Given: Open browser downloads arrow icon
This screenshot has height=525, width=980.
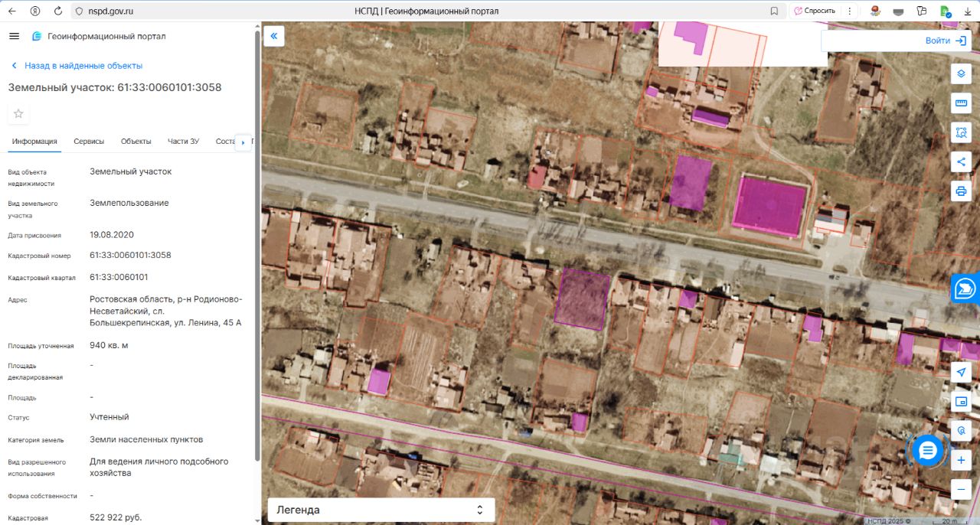Looking at the screenshot, I should (x=969, y=11).
